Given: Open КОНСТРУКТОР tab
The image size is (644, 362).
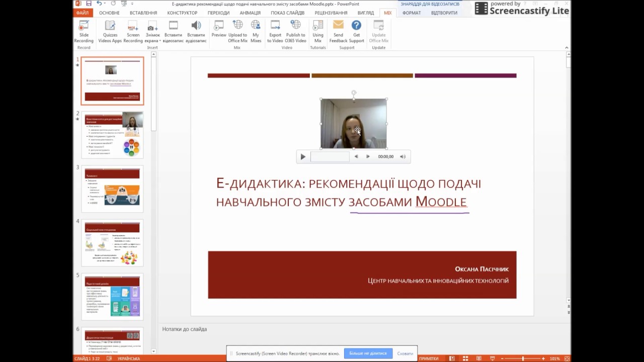Looking at the screenshot, I should (x=182, y=13).
